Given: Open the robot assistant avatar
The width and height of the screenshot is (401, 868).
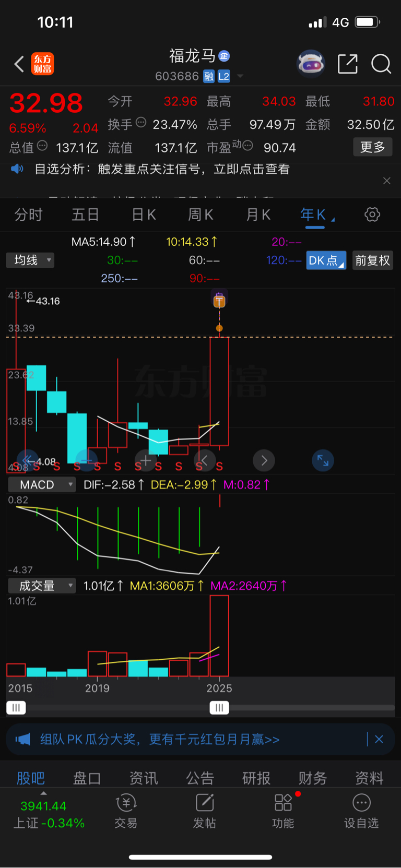Looking at the screenshot, I should tap(311, 64).
